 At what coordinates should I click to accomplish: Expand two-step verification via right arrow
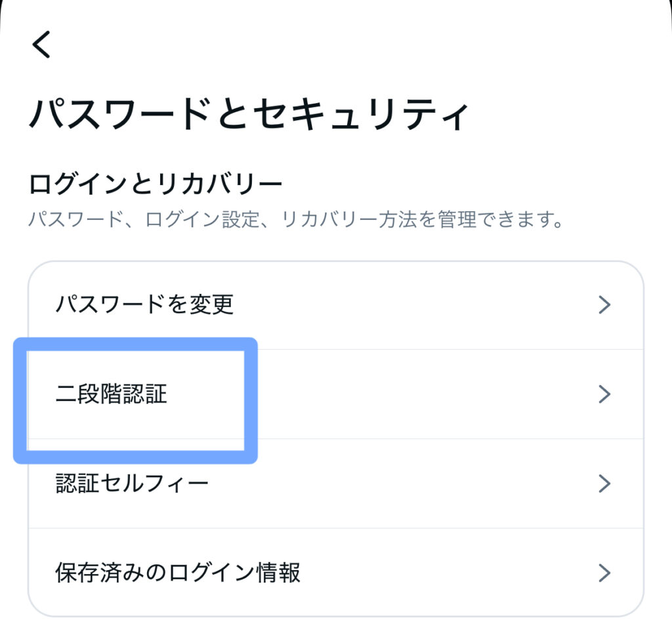pyautogui.click(x=604, y=394)
